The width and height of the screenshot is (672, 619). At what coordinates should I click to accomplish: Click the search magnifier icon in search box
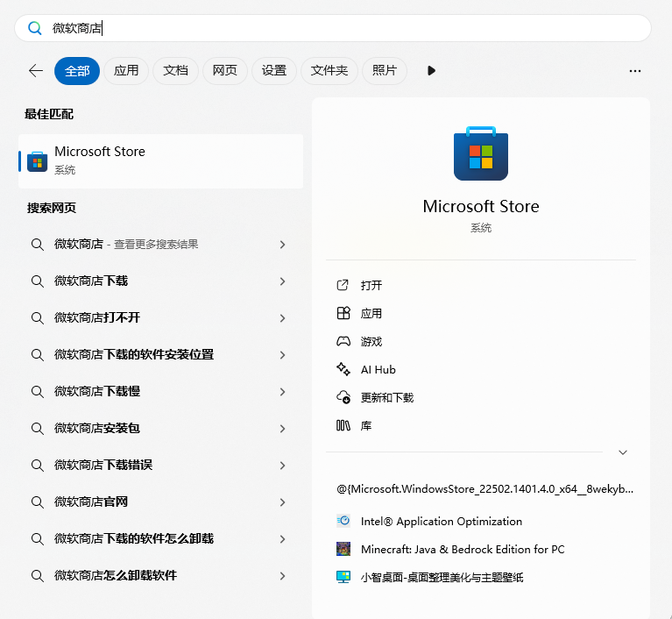(35, 28)
